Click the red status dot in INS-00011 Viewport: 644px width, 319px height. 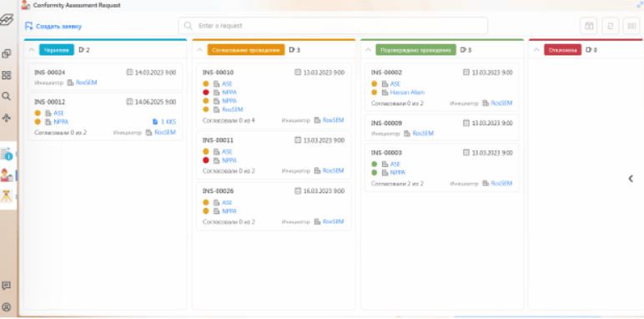(206, 160)
